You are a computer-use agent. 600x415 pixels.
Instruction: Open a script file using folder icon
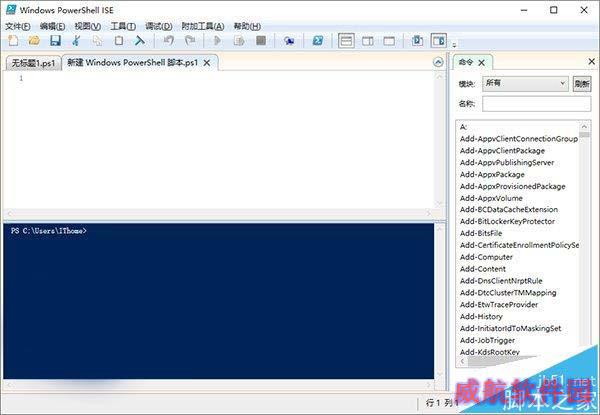(34, 41)
